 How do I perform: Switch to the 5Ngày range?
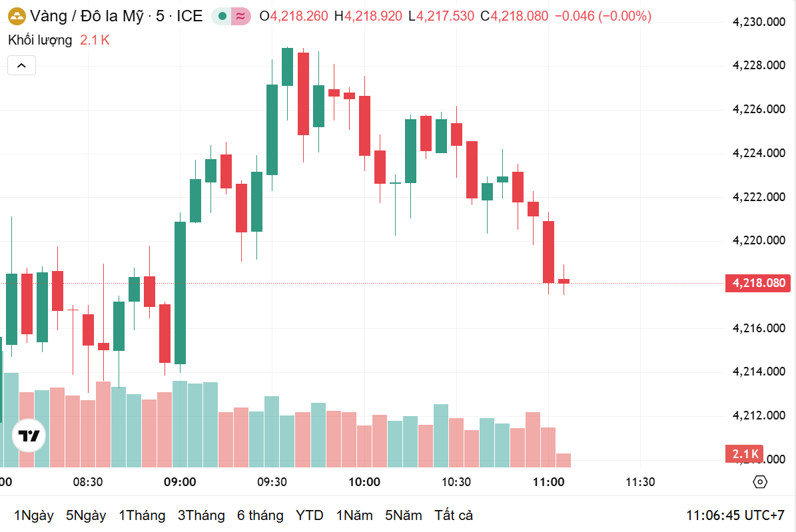click(86, 515)
